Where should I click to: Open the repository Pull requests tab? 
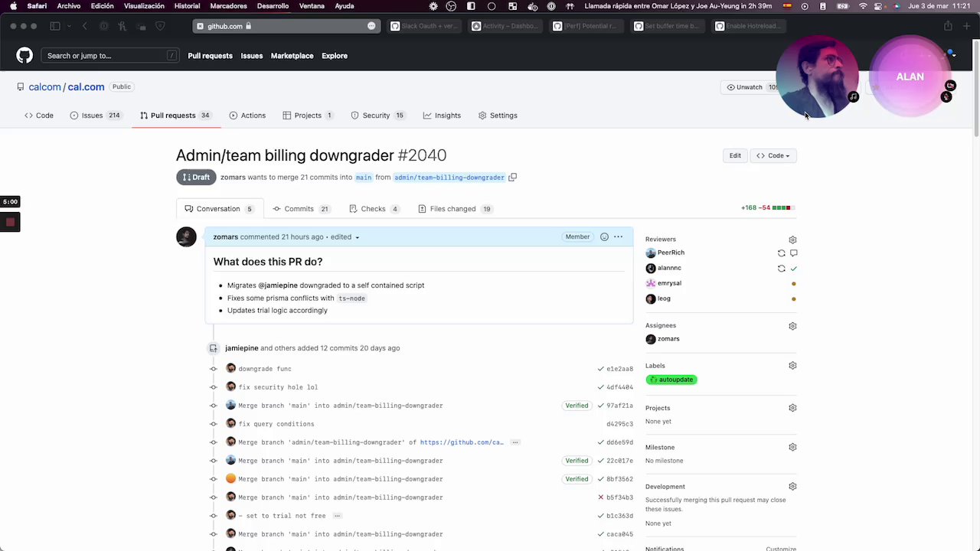coord(175,116)
